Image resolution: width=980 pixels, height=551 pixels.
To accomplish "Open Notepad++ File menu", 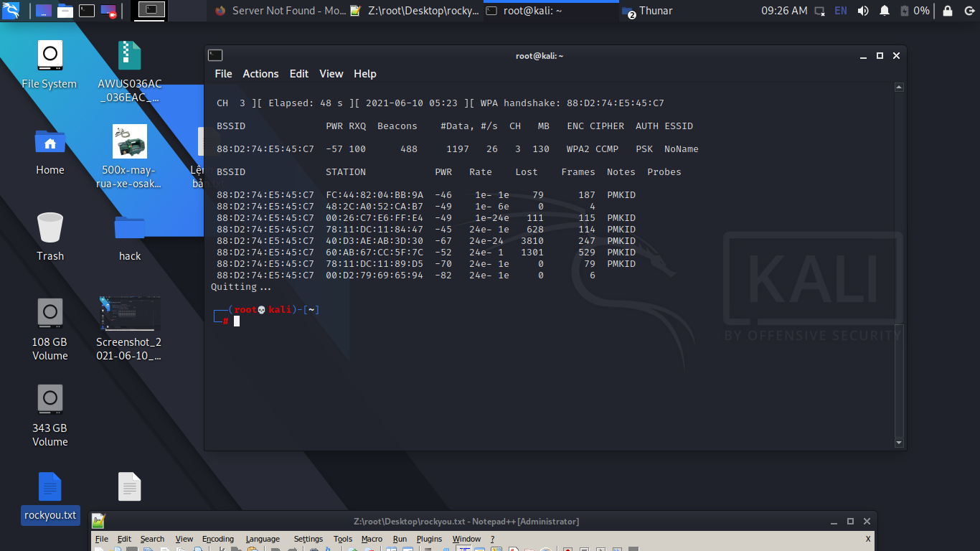I will (102, 539).
